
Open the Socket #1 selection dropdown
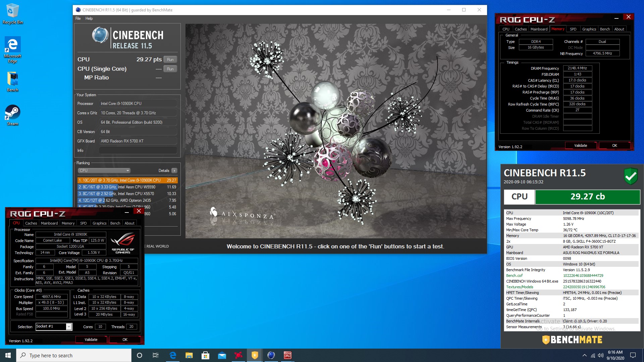coord(54,326)
